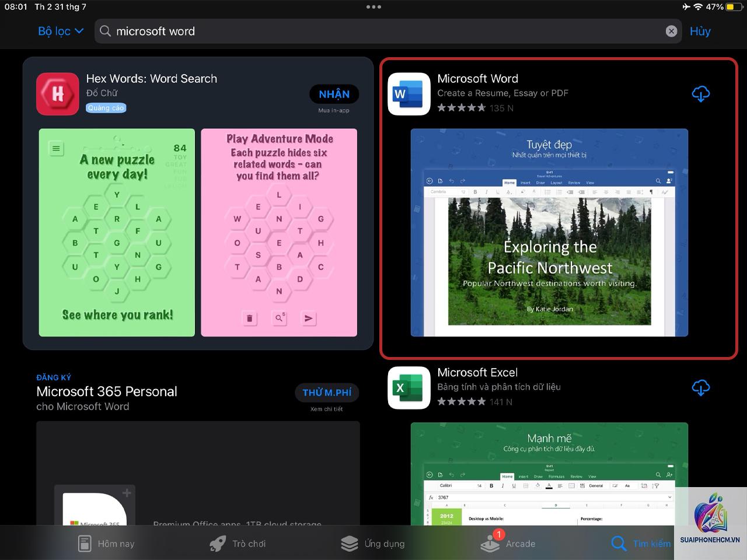Switch to the Arcade tab
747x560 pixels.
508,542
